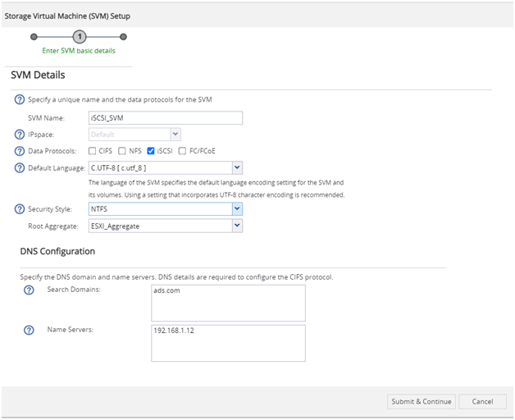Viewport: 515px width, 420px height.
Task: Tick the FC/FCoE checkbox
Action: (182, 151)
